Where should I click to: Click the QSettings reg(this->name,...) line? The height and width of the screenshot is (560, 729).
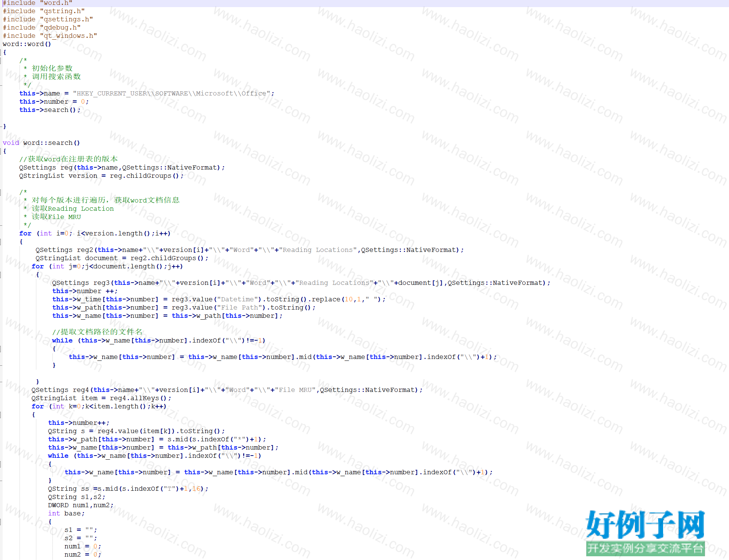pyautogui.click(x=122, y=168)
